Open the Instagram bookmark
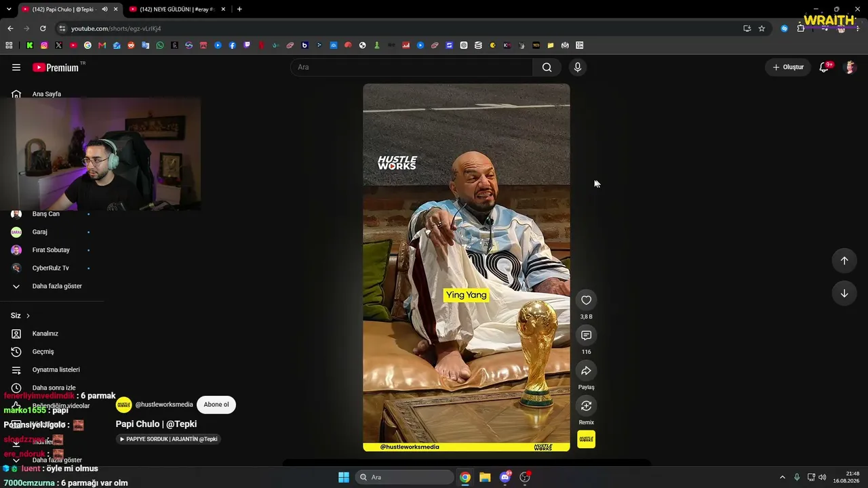The height and width of the screenshot is (488, 868). pos(44,45)
